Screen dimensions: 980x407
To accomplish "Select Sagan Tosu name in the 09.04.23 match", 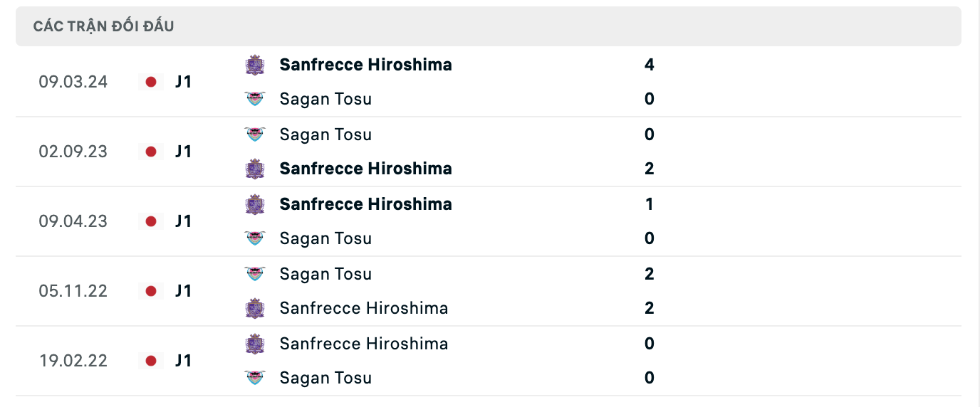I will tap(325, 238).
